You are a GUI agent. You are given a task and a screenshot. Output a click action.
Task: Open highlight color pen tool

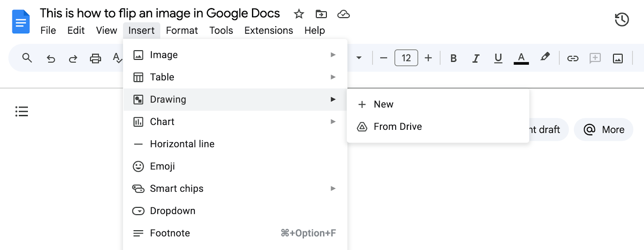pyautogui.click(x=545, y=57)
